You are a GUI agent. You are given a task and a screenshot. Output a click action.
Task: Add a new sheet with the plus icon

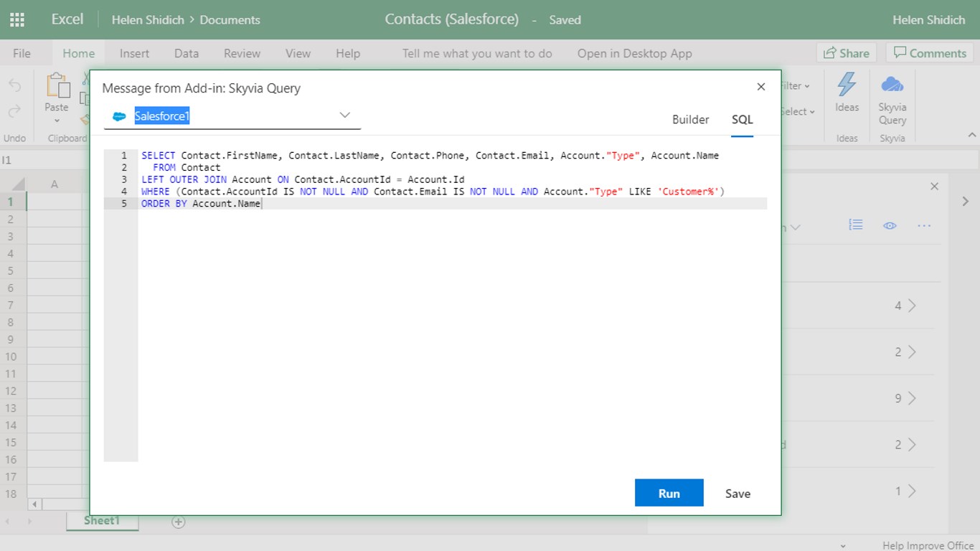tap(179, 522)
